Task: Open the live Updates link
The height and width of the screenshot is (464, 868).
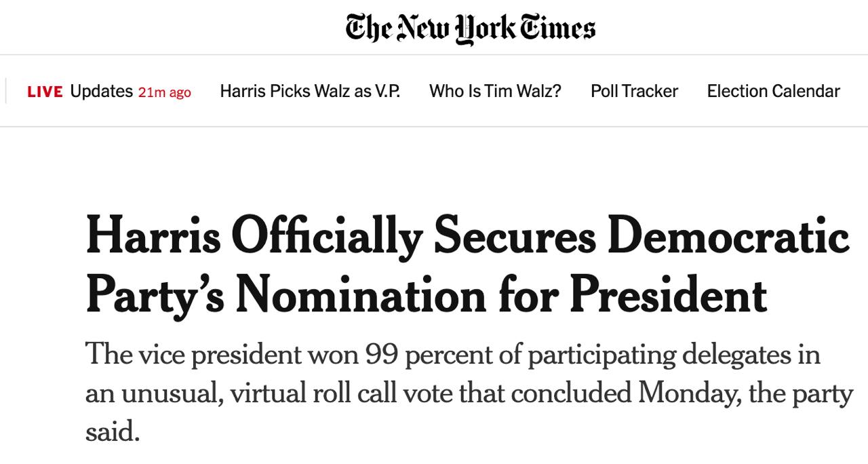Action: [x=101, y=91]
